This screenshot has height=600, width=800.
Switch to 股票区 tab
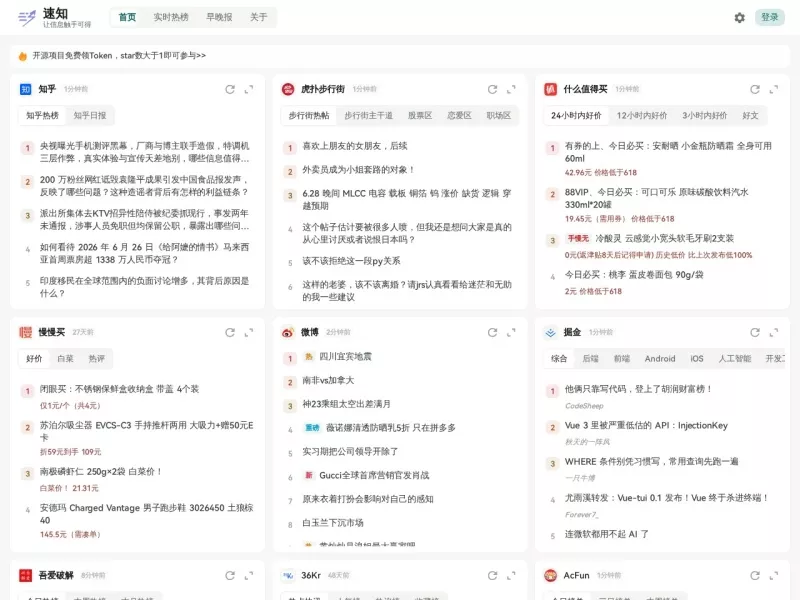(420, 116)
